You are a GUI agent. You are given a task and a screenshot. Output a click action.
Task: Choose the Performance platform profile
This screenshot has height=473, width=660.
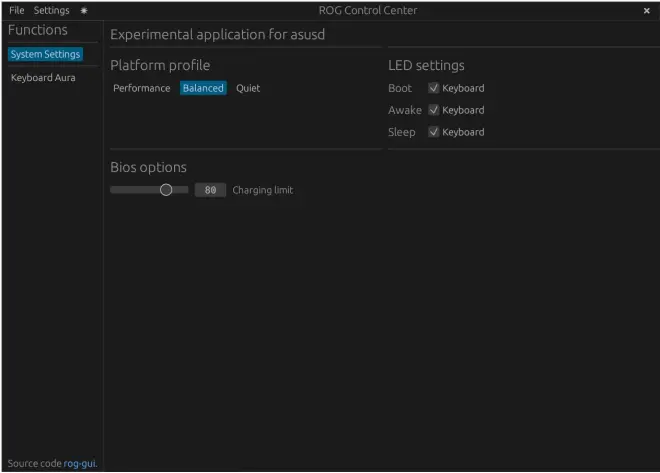(141, 88)
